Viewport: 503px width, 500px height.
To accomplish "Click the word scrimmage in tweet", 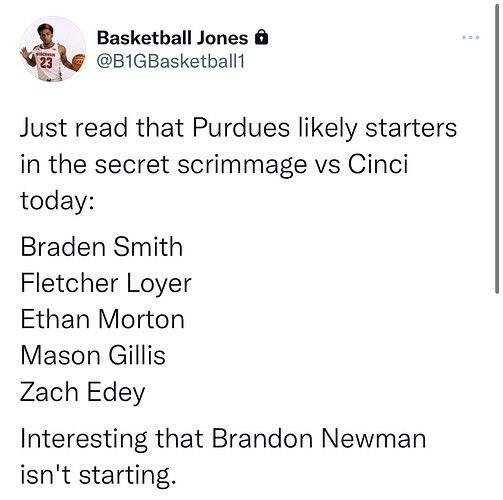I will pos(242,166).
